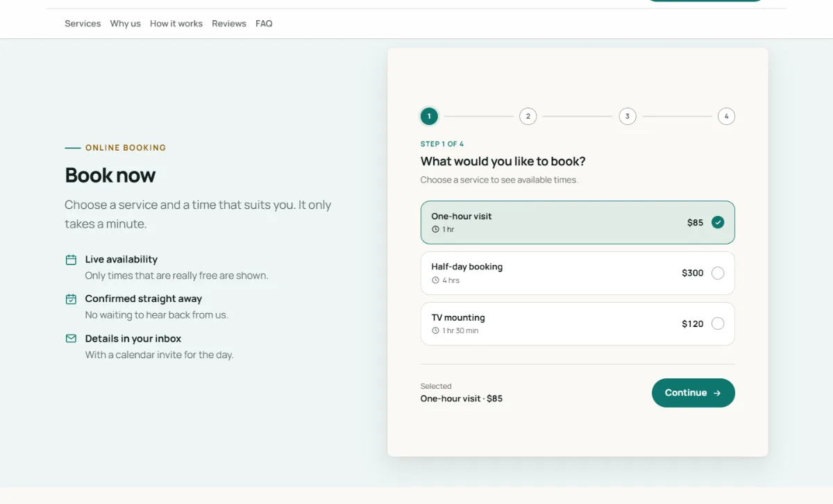The height and width of the screenshot is (504, 833).
Task: Jump to Reviews section
Action: click(x=229, y=24)
